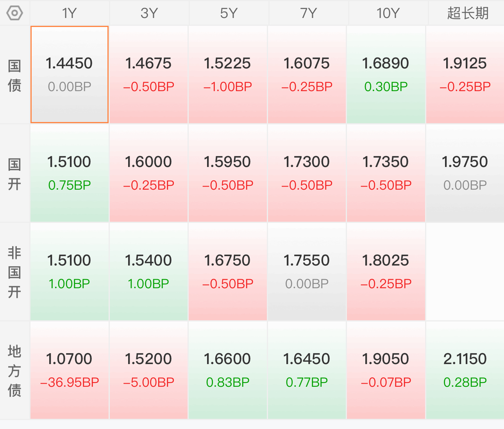Image resolution: width=504 pixels, height=429 pixels.
Task: Click the 非国开 row label
Action: [14, 272]
